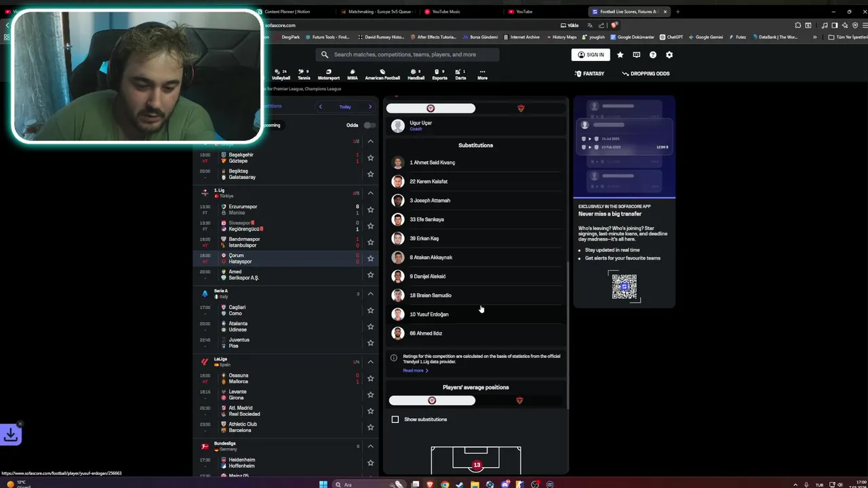The height and width of the screenshot is (488, 868).
Task: Favourite the Cagliari vs Como match star
Action: tap(370, 310)
